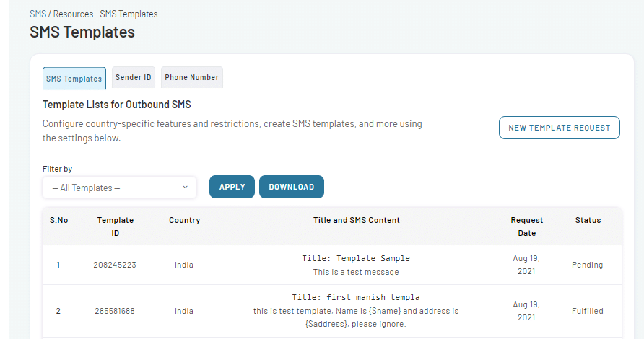Open the All Templates filter dropdown
This screenshot has width=644, height=339.
(x=120, y=188)
